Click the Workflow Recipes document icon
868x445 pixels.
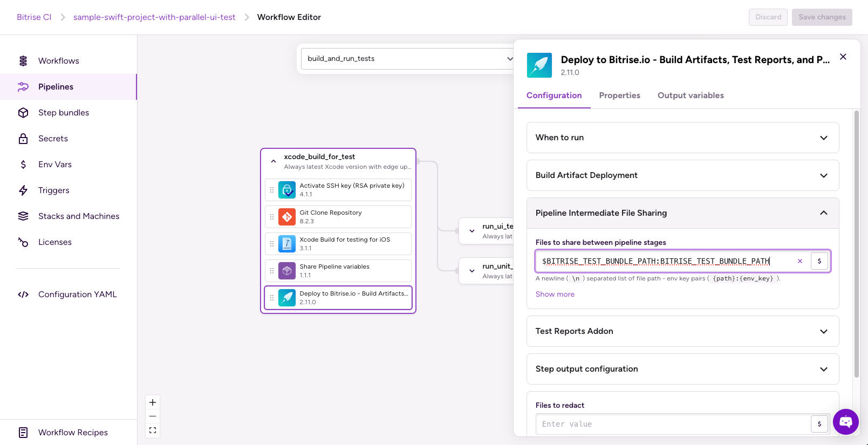(23, 433)
